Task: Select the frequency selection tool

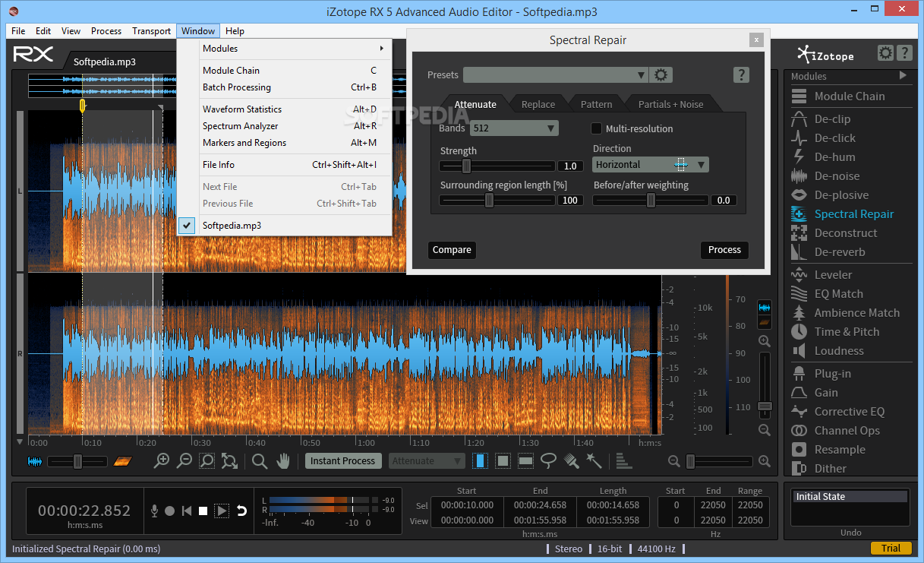Action: (525, 460)
